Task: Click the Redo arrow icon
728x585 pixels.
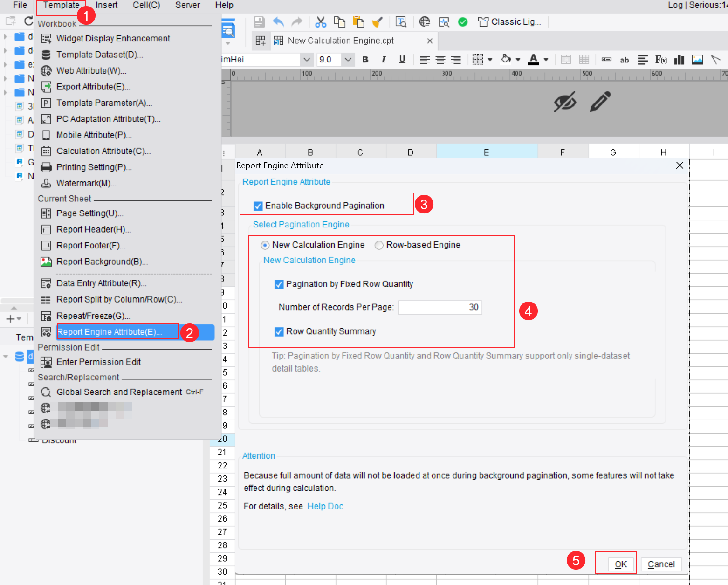Action: coord(296,22)
